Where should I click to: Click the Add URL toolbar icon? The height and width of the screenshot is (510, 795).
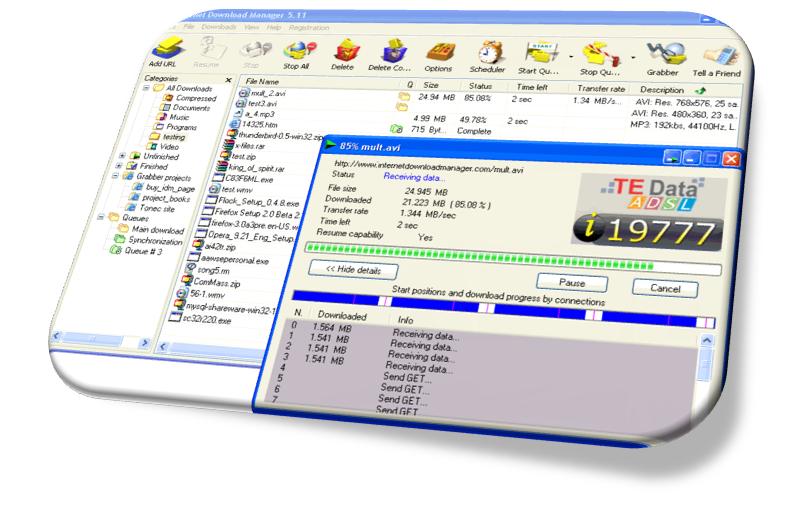166,51
